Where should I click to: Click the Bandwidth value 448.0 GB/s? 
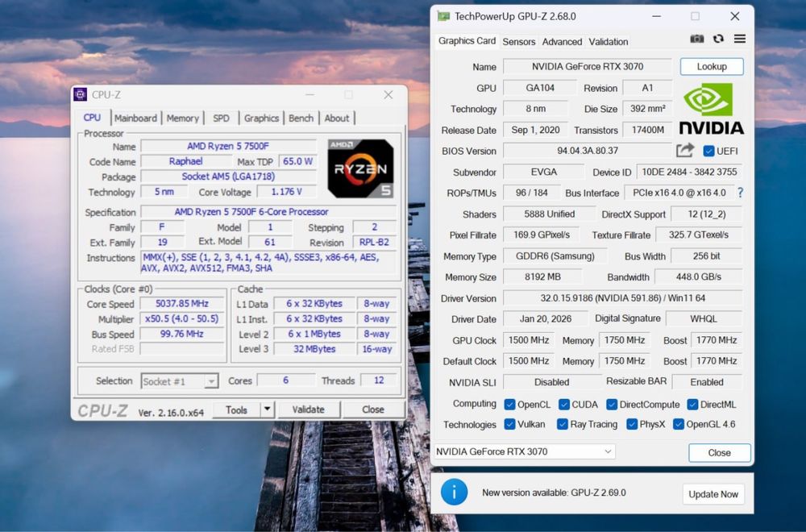698,277
